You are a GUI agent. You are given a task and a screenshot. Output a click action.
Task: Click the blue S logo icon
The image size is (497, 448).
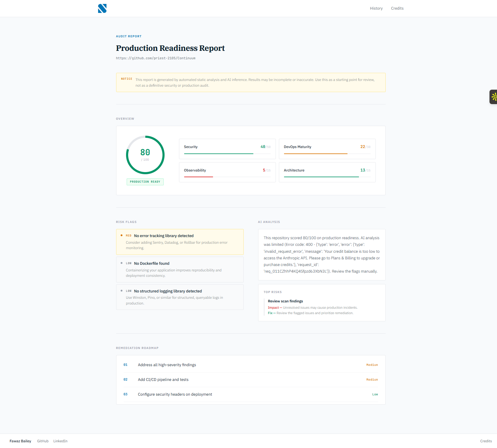(102, 8)
